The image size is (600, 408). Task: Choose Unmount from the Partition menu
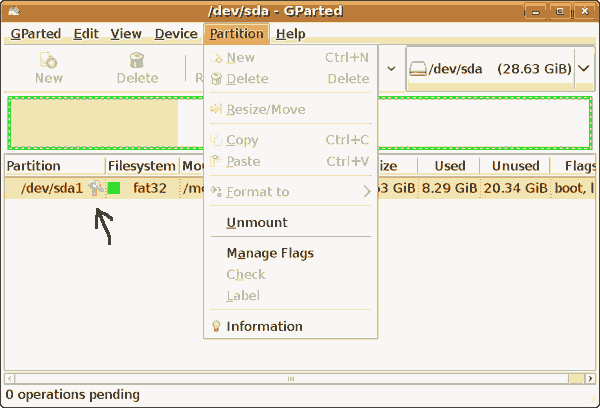click(x=291, y=222)
